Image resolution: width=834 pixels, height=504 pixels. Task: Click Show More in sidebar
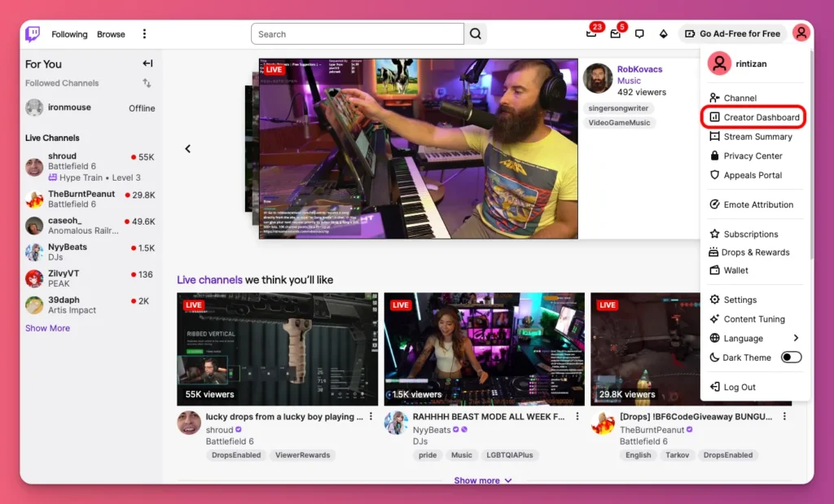click(47, 328)
